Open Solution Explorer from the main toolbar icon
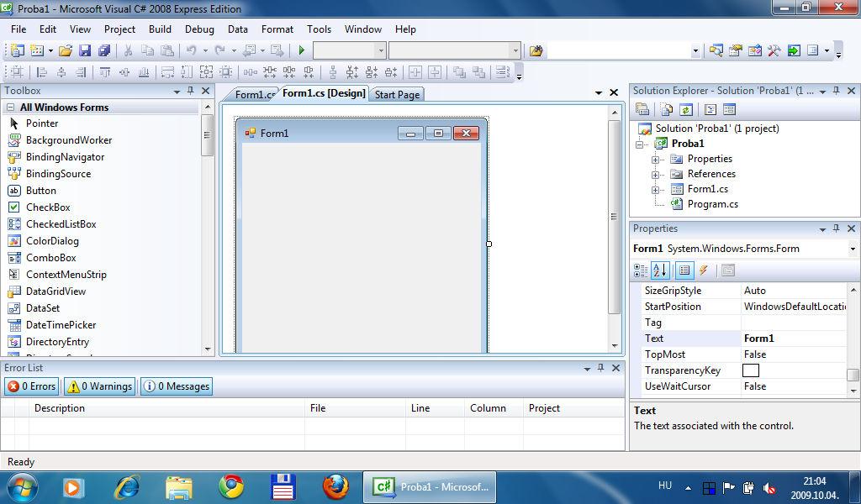The width and height of the screenshot is (861, 504). pos(716,50)
